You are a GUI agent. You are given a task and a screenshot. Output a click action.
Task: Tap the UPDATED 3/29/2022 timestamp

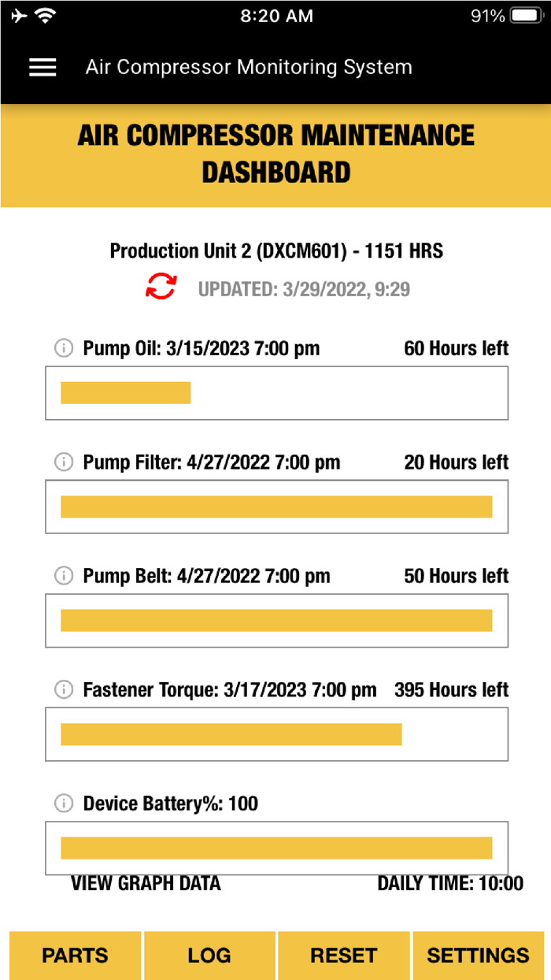coord(303,289)
